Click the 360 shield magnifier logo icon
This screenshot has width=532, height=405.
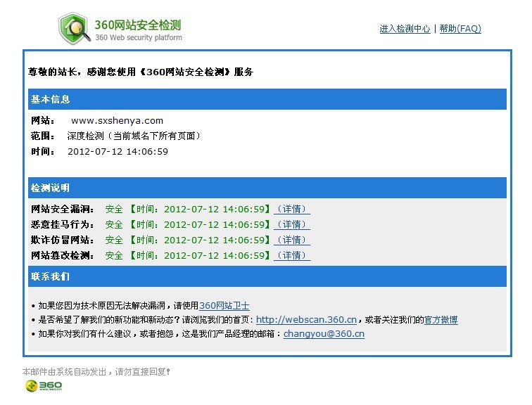[75, 27]
